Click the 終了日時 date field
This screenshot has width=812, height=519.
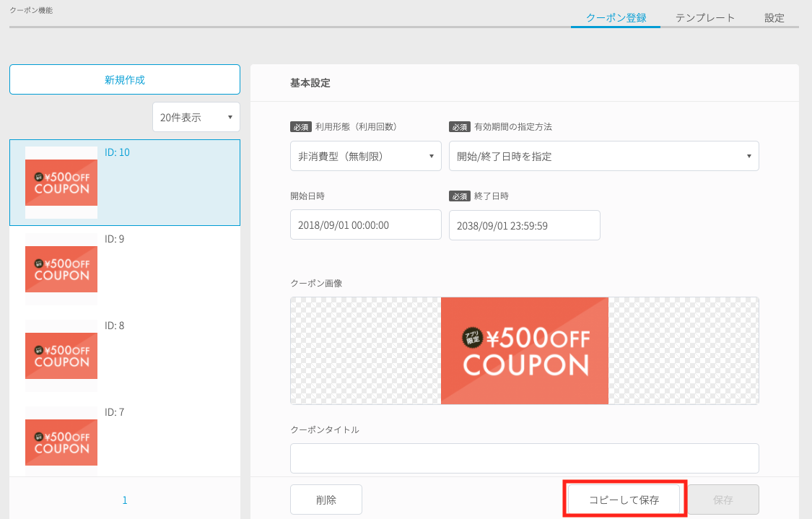(x=524, y=225)
